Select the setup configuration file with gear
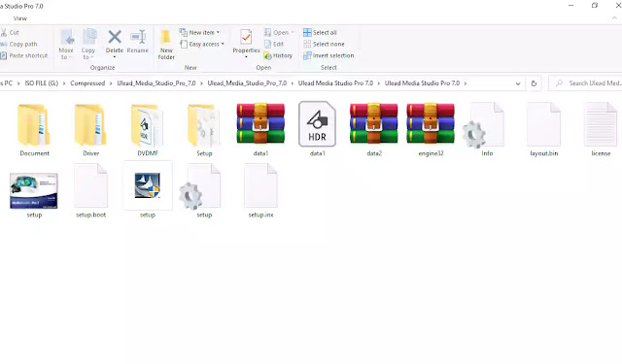The width and height of the screenshot is (622, 364). pyautogui.click(x=199, y=191)
